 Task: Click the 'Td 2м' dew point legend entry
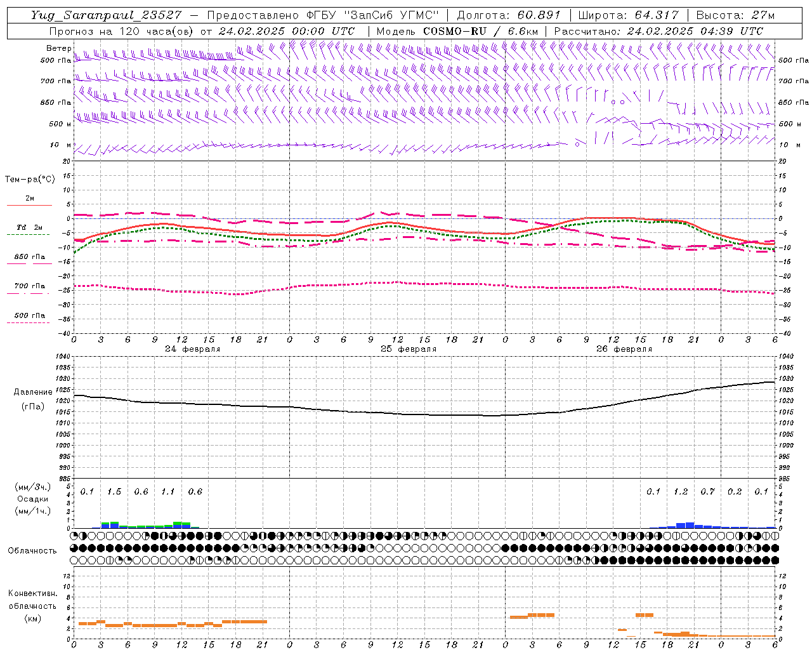(30, 227)
